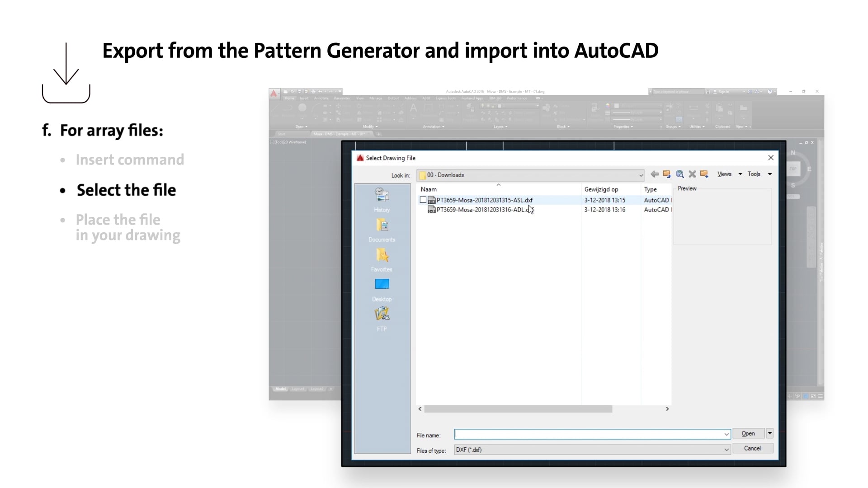This screenshot has height=488, width=868.
Task: Cancel the Select Drawing File dialog
Action: tap(752, 448)
